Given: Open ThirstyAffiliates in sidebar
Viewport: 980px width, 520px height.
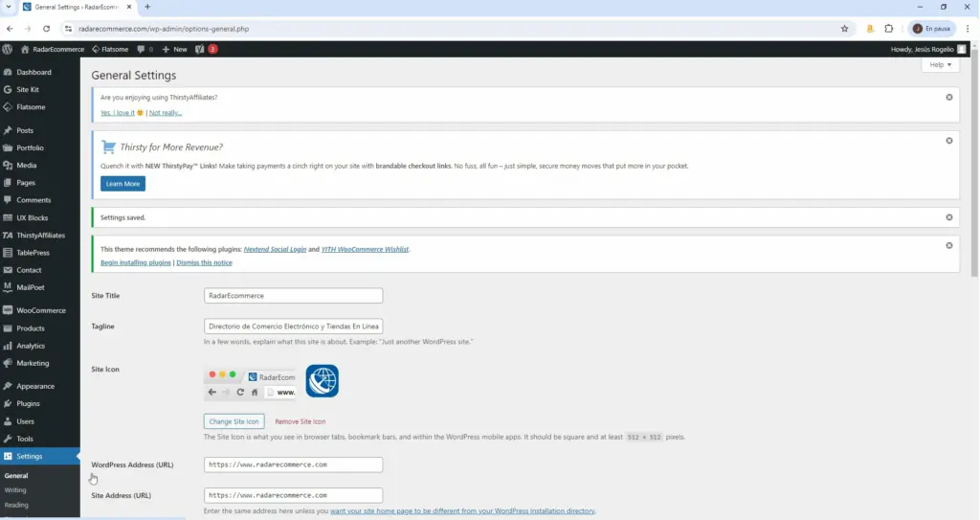Looking at the screenshot, I should click(x=40, y=236).
